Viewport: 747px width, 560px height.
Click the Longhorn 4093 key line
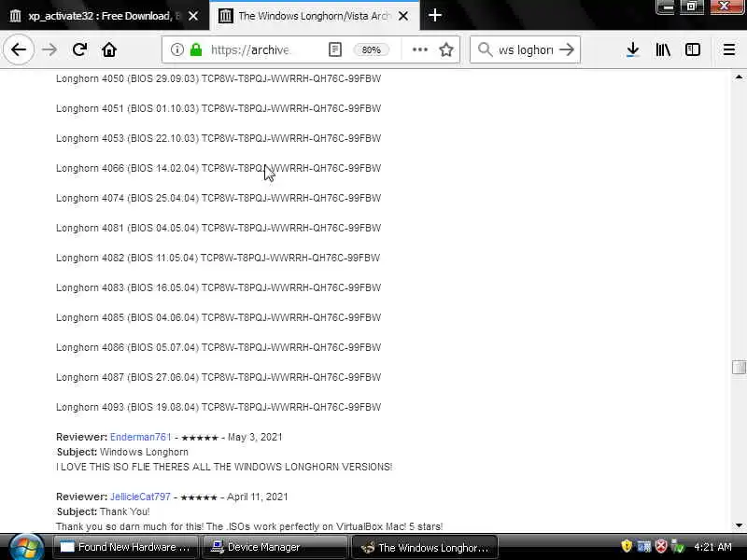pyautogui.click(x=218, y=407)
